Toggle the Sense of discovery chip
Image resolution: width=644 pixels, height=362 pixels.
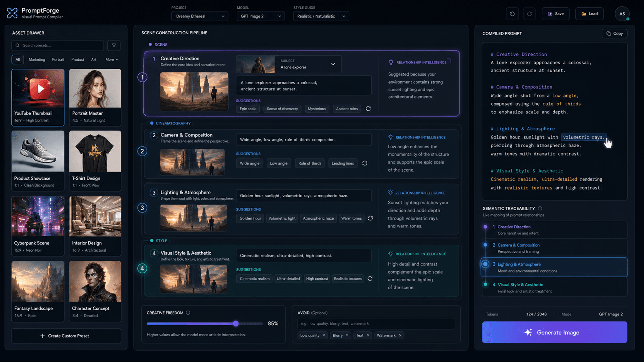[282, 109]
